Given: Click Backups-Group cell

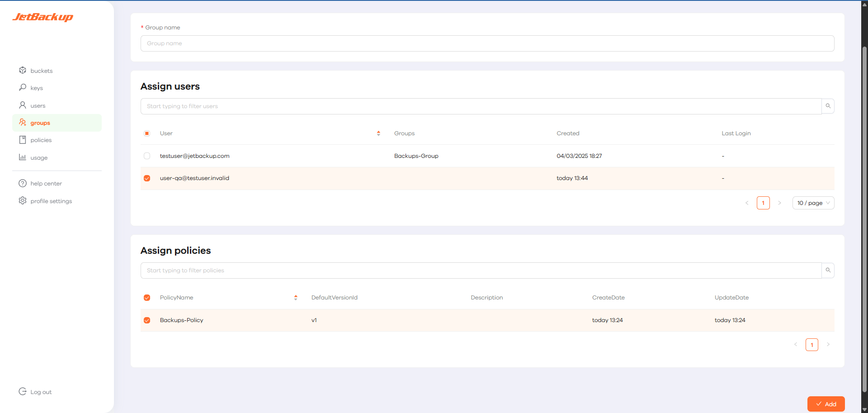Looking at the screenshot, I should click(x=416, y=156).
